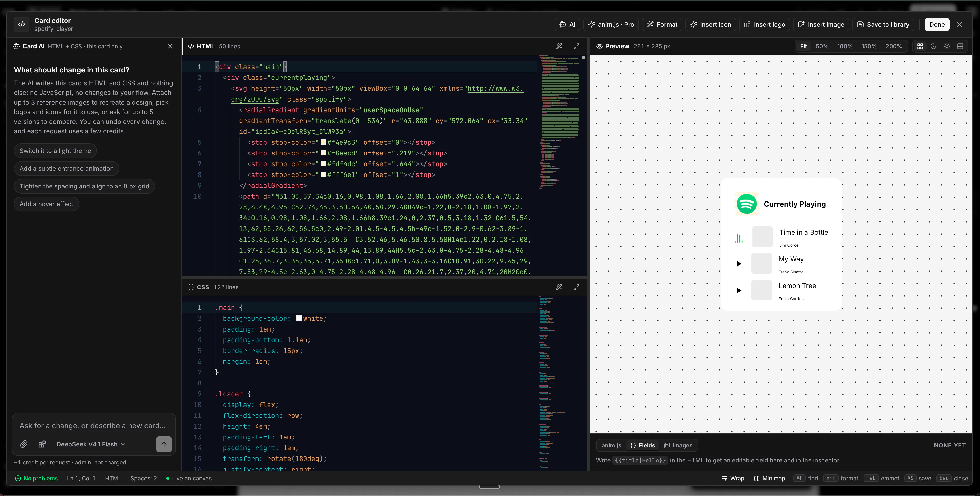Image resolution: width=980 pixels, height=496 pixels.
Task: Click the Spaces: 2 indicator in the status bar
Action: pyautogui.click(x=143, y=479)
